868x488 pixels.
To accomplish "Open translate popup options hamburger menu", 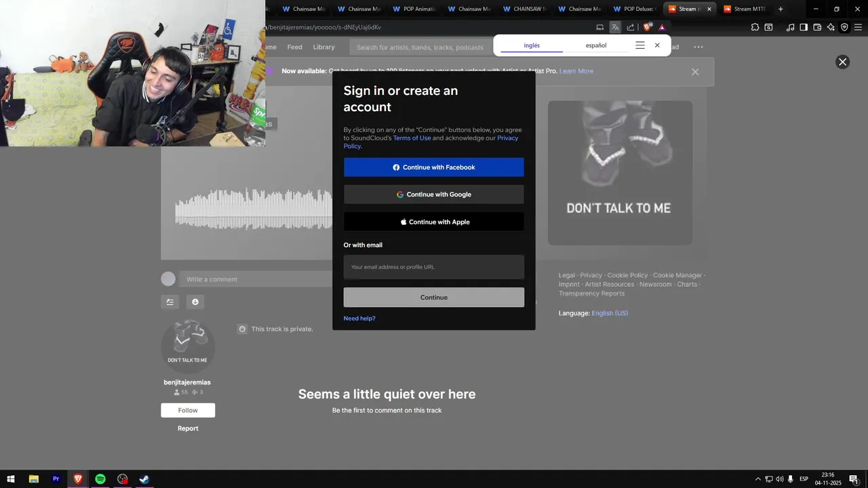I will pos(640,45).
